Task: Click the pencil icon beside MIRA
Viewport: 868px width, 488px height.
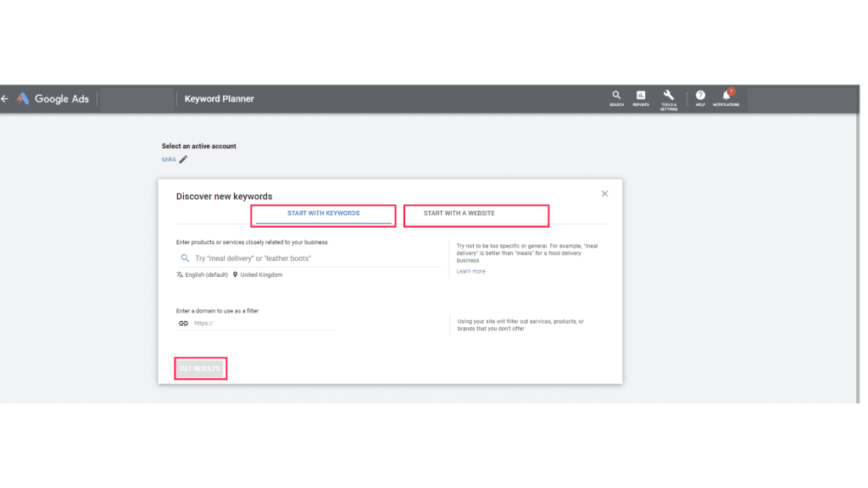Action: [183, 159]
